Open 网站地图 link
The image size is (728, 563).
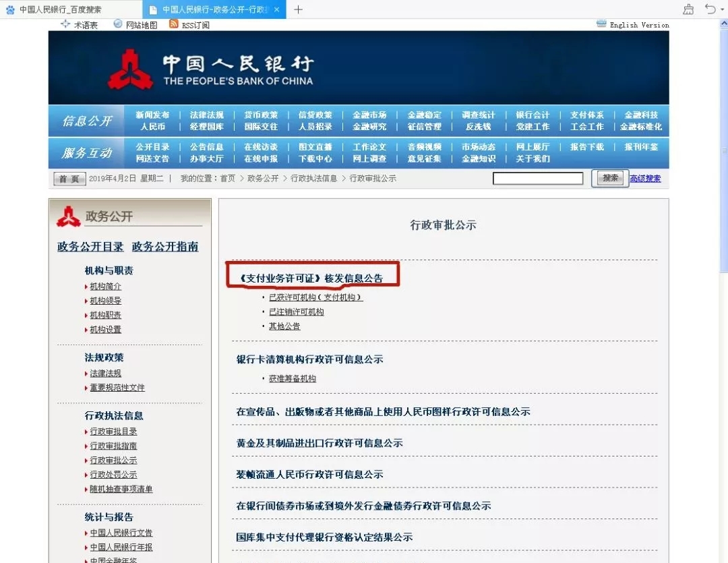142,25
